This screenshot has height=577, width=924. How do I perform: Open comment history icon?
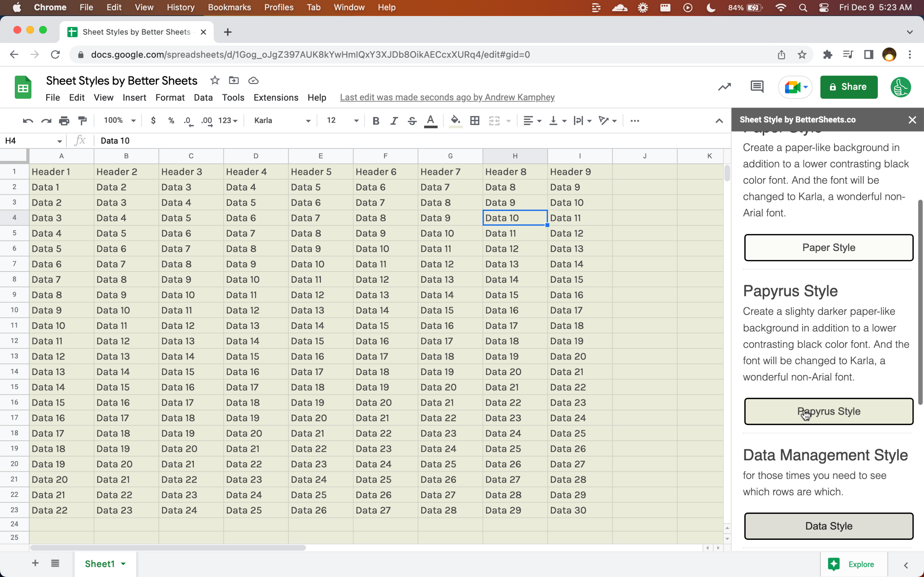[757, 87]
